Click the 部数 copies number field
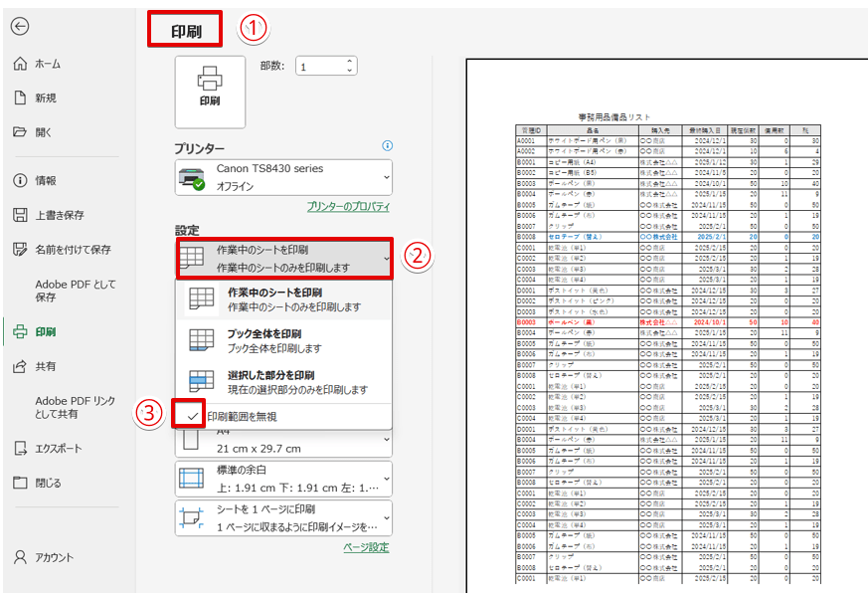Screen dimensions: 868x595 (318, 67)
